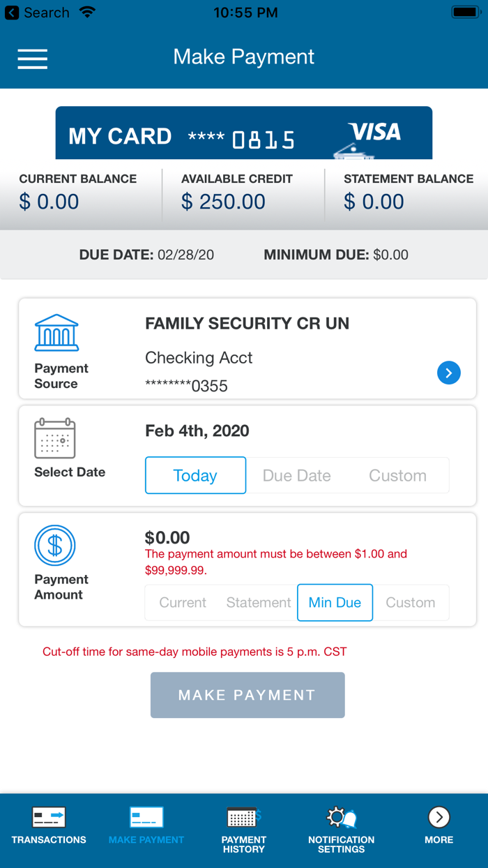This screenshot has height=868, width=488.
Task: Open the hamburger navigation menu
Action: tap(32, 59)
